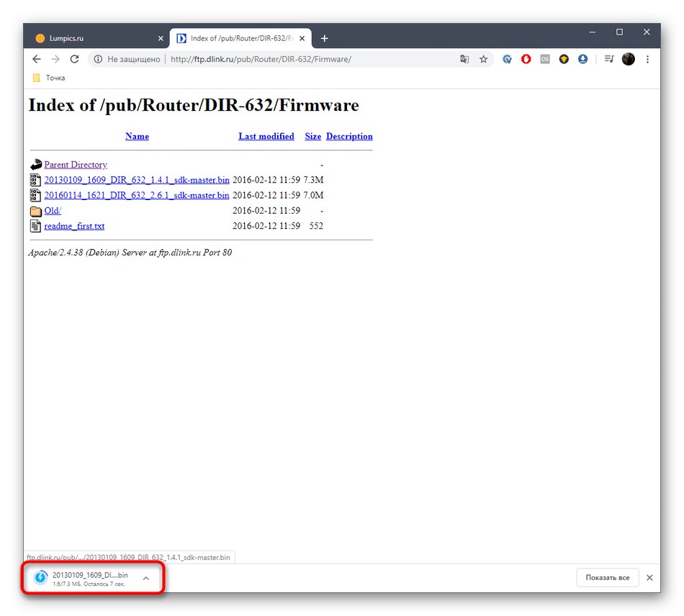
Task: Download 20130109_1609_DIR_632_1.4.1_sdk-master.bin
Action: 137,180
